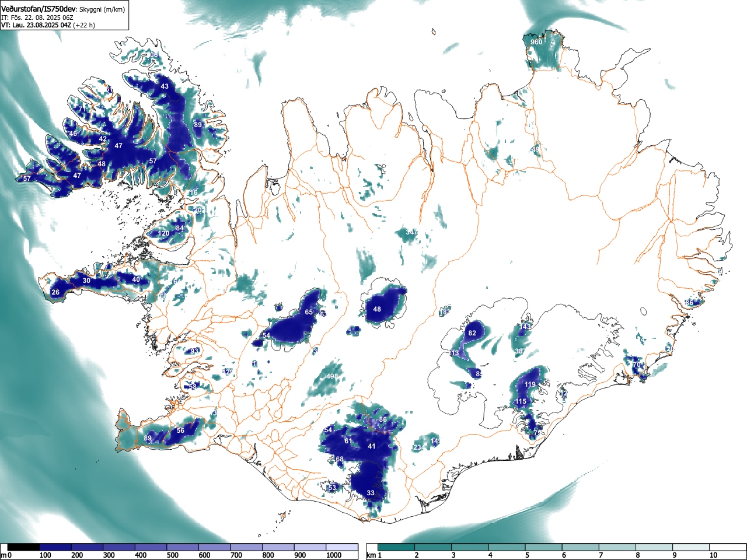Image resolution: width=747 pixels, height=560 pixels.
Task: Click the dark navy 100–200 m legend swatch
Action: point(55,547)
